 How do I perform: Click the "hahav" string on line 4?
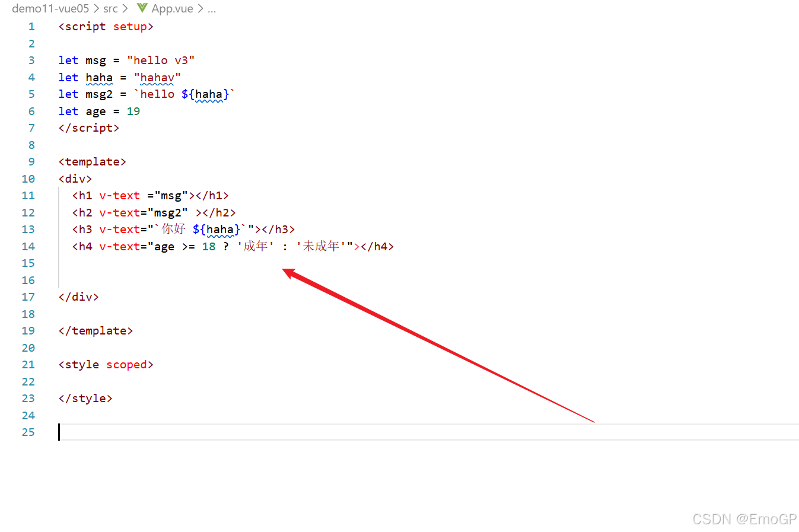coord(157,78)
